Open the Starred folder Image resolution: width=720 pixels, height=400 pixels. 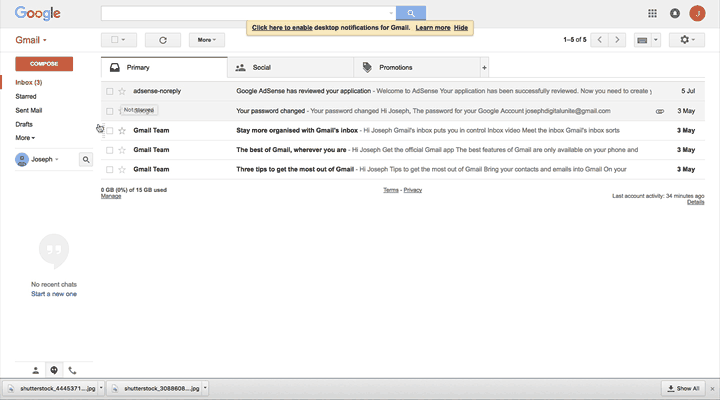26,96
